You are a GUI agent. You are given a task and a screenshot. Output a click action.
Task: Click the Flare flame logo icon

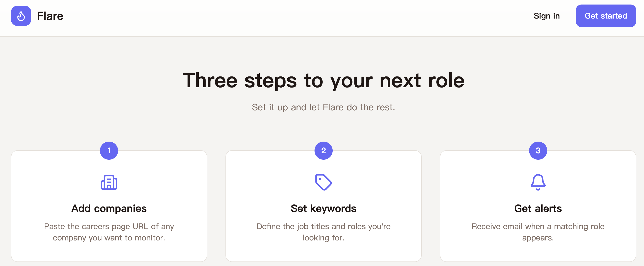click(21, 16)
